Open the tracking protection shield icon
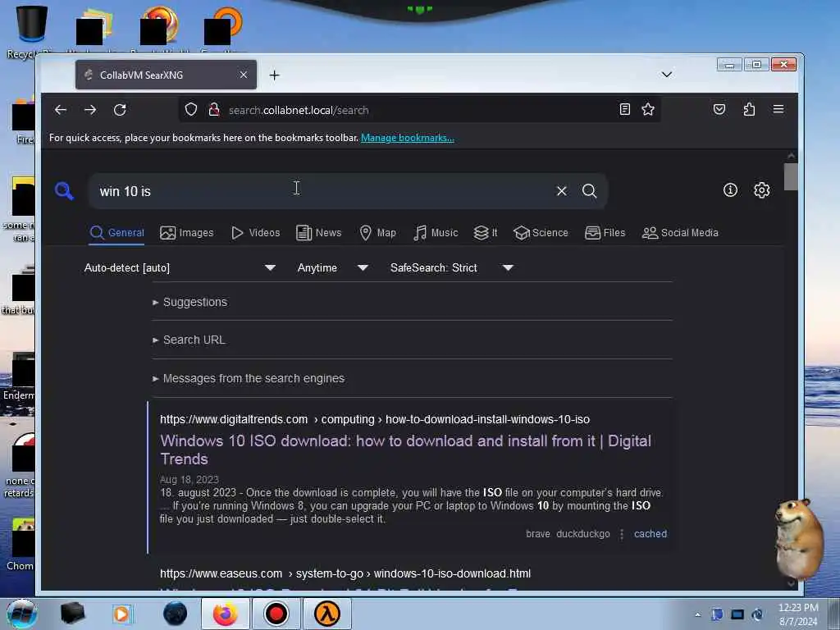The height and width of the screenshot is (630, 840). (191, 110)
